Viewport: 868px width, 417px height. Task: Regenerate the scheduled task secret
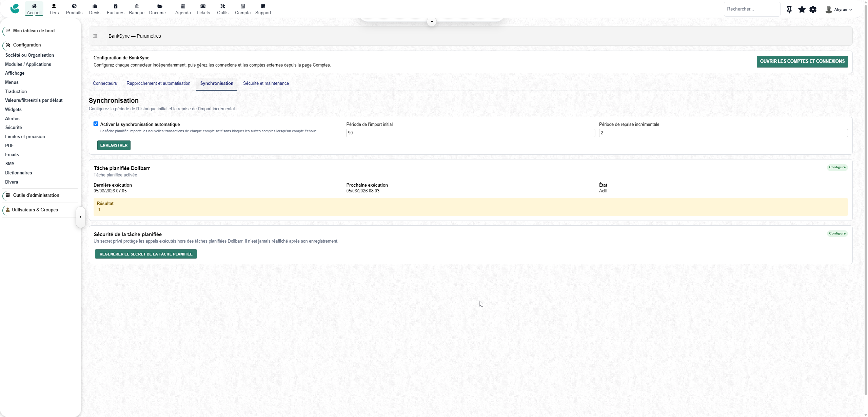(x=146, y=254)
